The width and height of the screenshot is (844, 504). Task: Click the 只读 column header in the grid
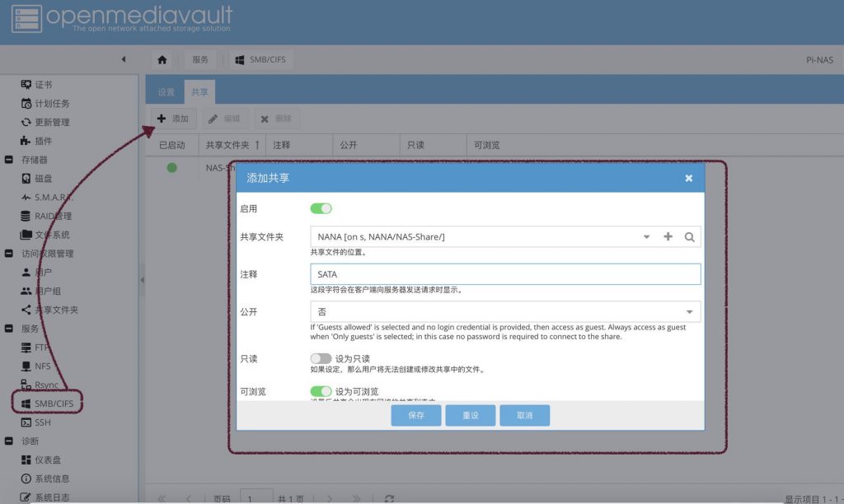[434, 145]
